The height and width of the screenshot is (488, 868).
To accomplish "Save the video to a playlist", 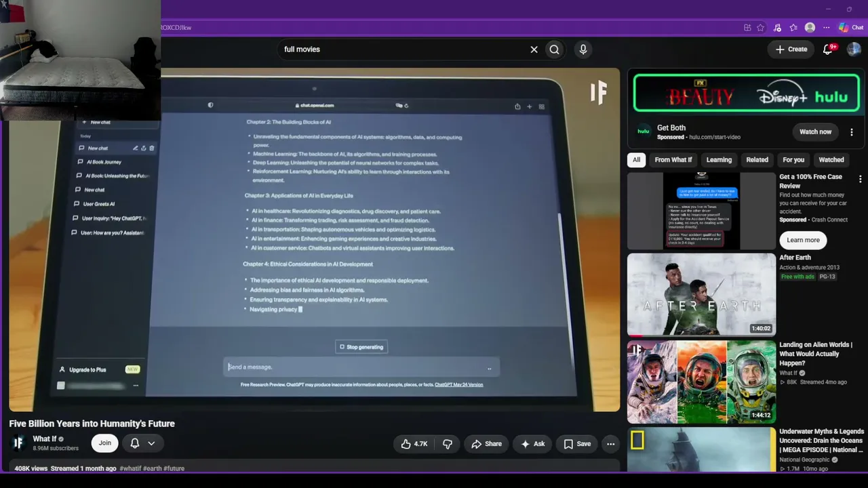I will 576,444.
